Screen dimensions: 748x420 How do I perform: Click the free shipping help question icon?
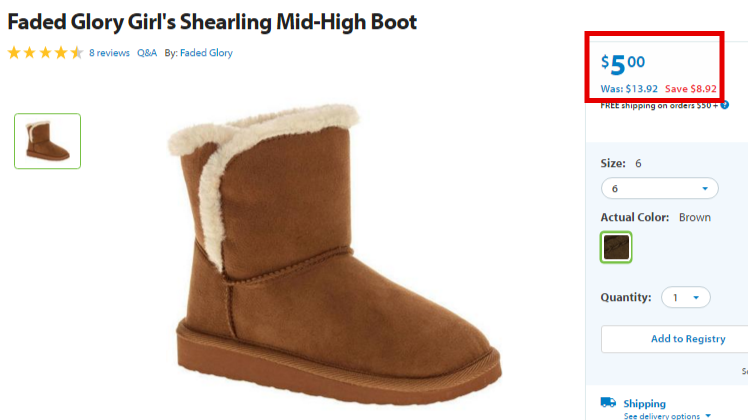click(725, 105)
